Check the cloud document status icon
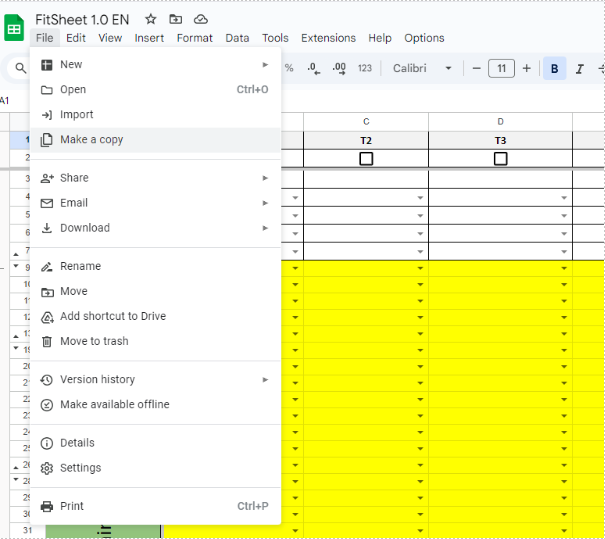 [x=201, y=19]
